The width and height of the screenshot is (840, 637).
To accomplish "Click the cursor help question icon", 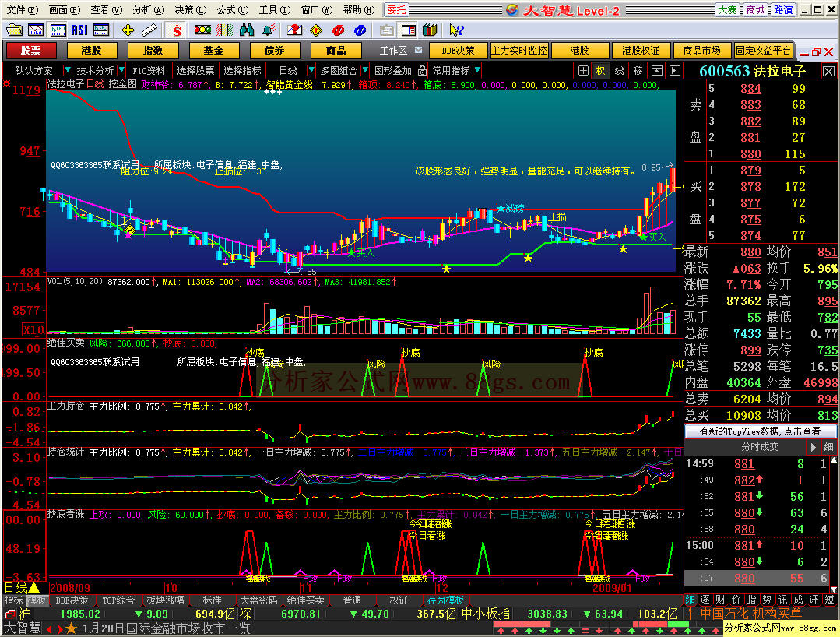I will [x=456, y=30].
